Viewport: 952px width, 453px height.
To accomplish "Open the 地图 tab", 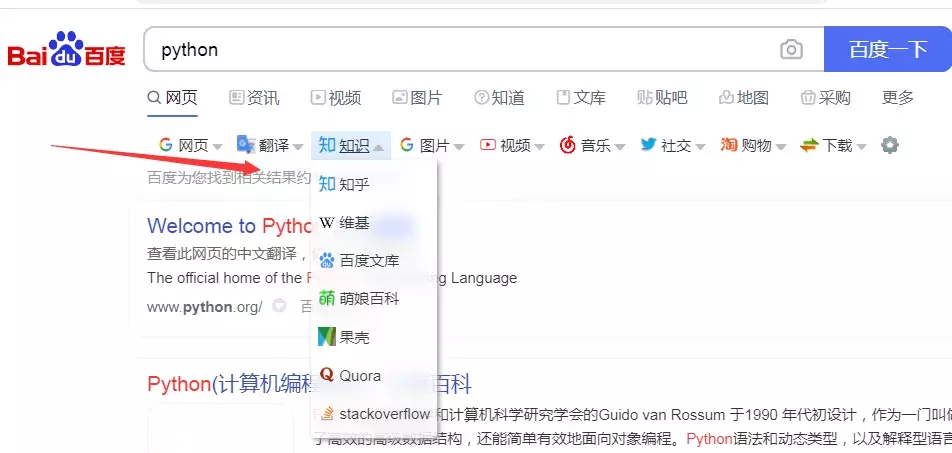I will [x=744, y=97].
